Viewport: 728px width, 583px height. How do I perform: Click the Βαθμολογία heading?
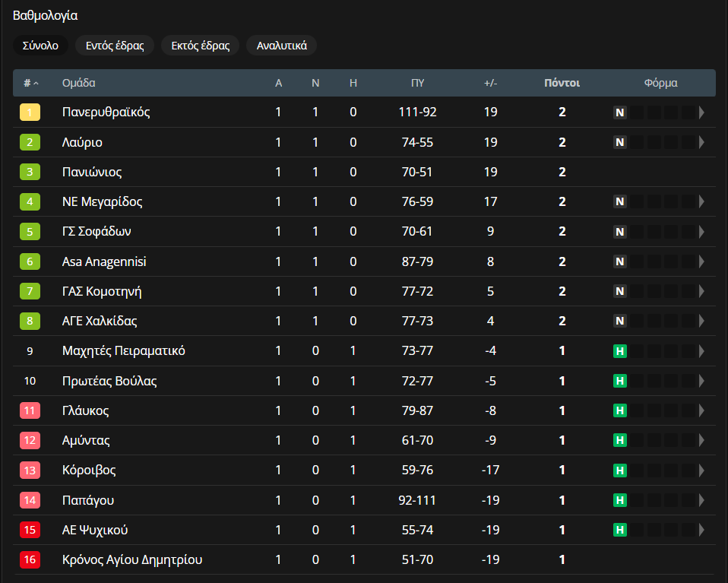click(45, 16)
